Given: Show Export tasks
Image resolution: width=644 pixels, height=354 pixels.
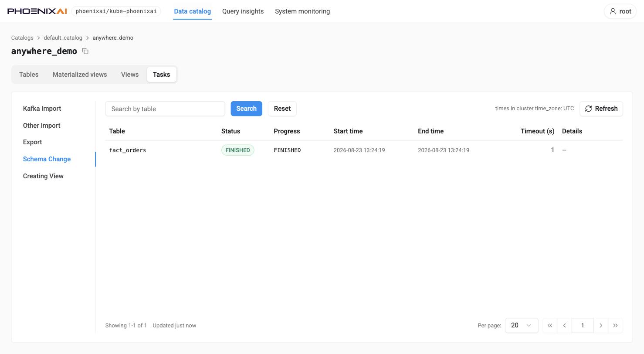Looking at the screenshot, I should 32,142.
